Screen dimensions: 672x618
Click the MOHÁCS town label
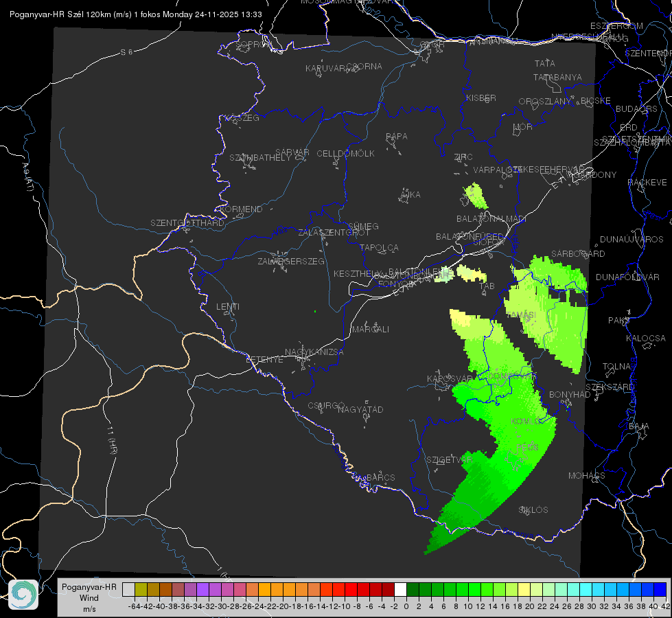click(587, 476)
